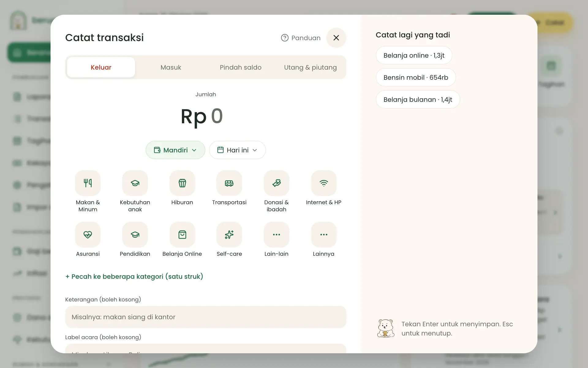Select the Makan & Minum category icon
The image size is (588, 368).
pyautogui.click(x=88, y=183)
